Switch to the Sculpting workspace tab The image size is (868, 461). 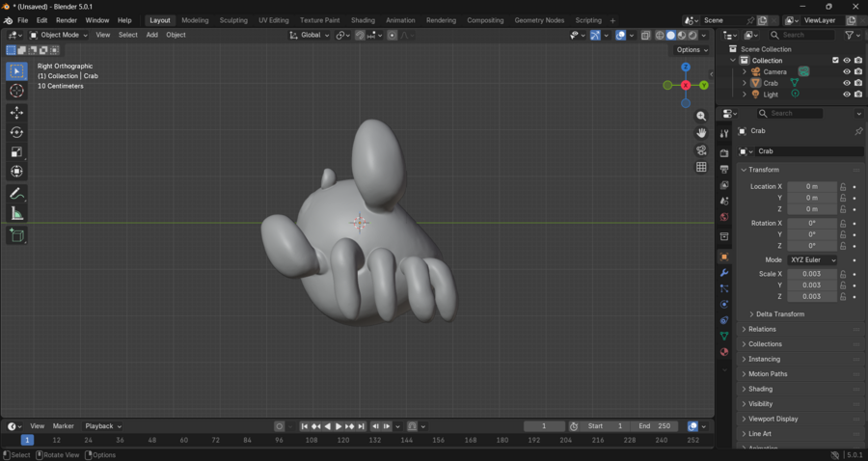coord(232,20)
